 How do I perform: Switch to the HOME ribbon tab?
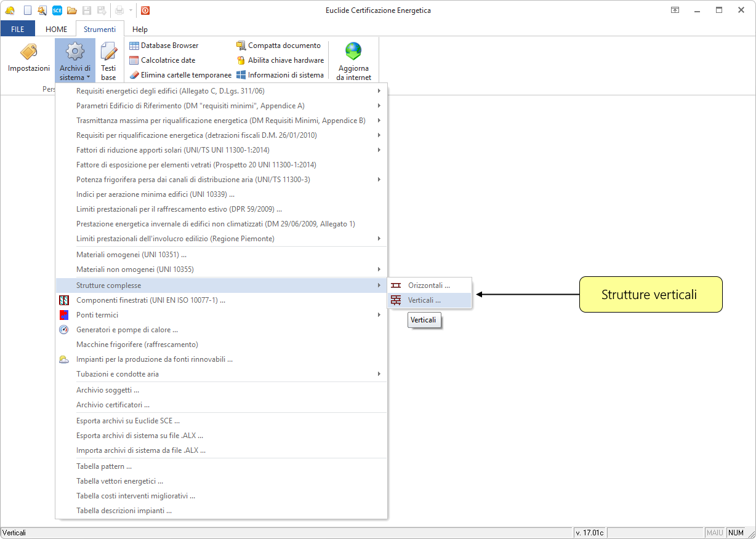click(x=56, y=30)
